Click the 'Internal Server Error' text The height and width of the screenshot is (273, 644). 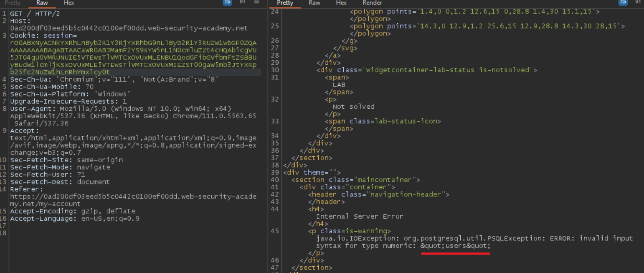click(360, 217)
